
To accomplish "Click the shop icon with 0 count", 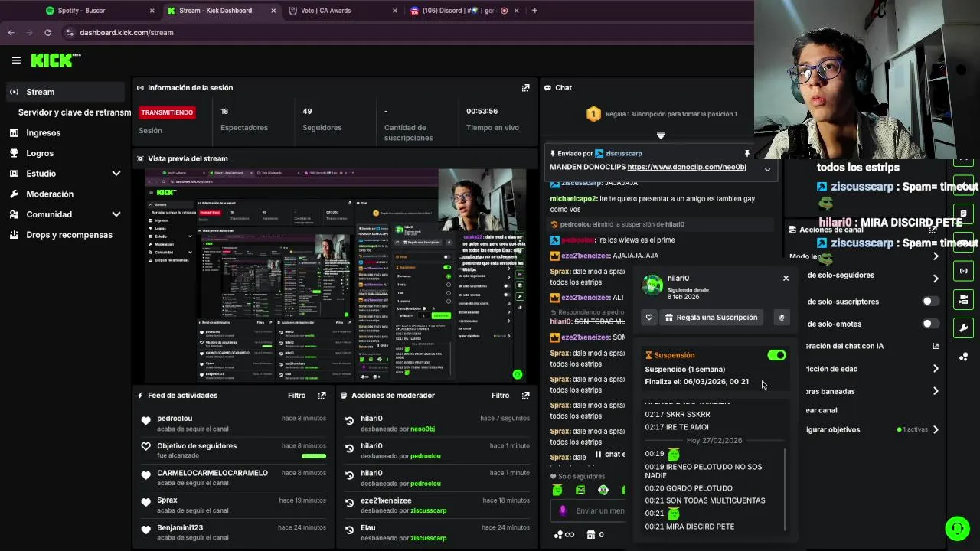I will coord(590,535).
